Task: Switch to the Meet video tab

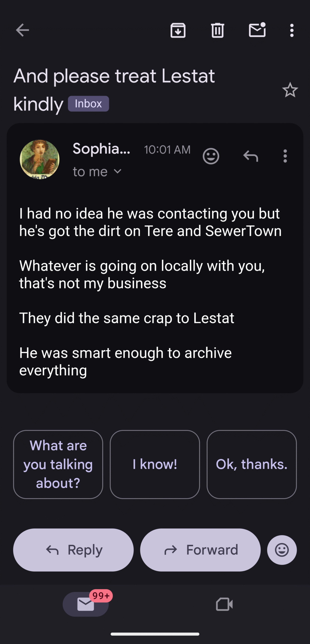Action: 224,604
